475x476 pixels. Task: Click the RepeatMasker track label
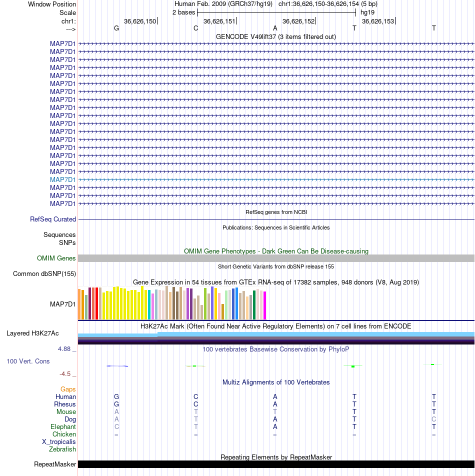(x=55, y=464)
